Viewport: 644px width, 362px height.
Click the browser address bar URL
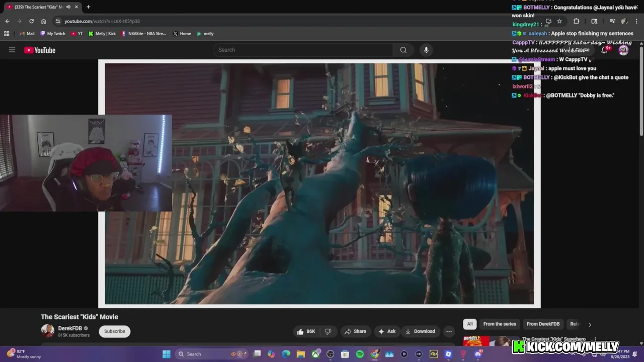coord(102,21)
